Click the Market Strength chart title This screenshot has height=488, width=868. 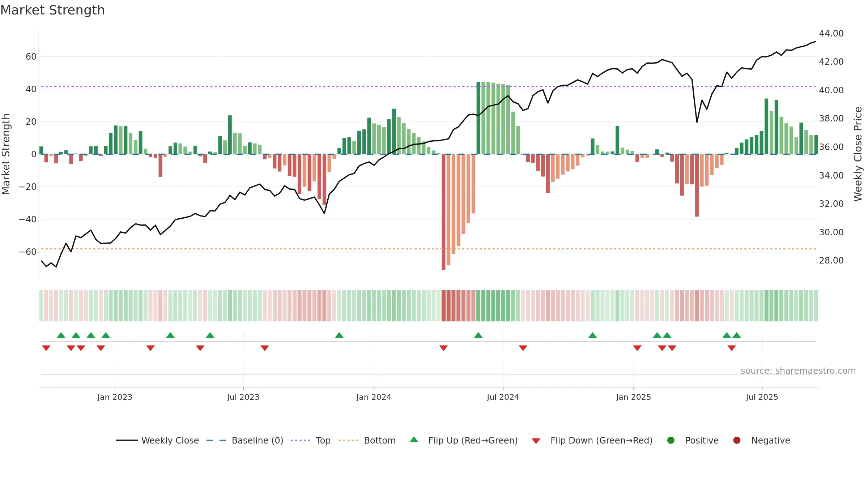pyautogui.click(x=52, y=10)
